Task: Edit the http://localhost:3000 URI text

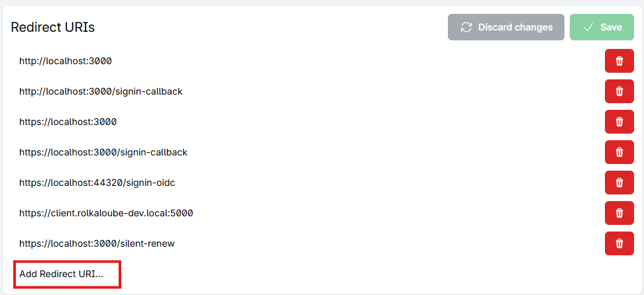Action: [x=65, y=61]
